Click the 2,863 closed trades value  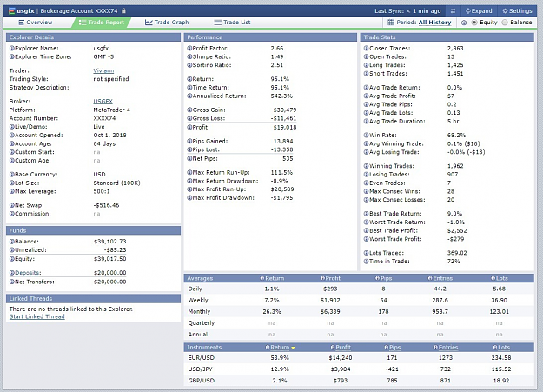455,48
